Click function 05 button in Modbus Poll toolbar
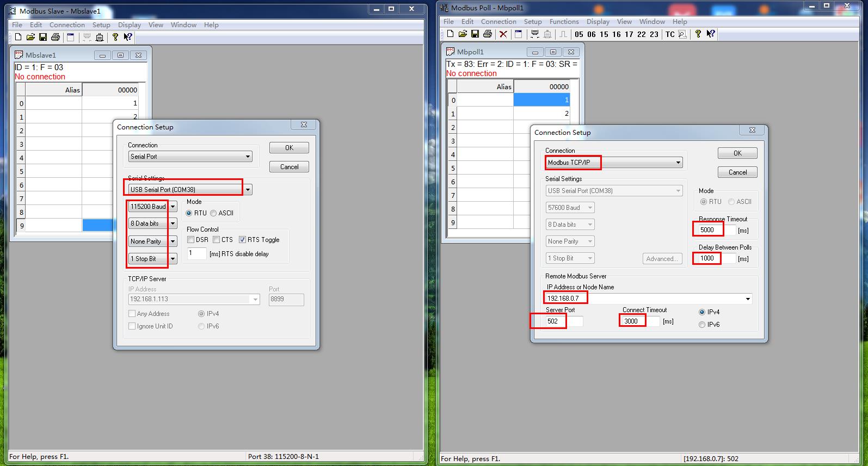Image resolution: width=868 pixels, height=466 pixels. (x=579, y=34)
